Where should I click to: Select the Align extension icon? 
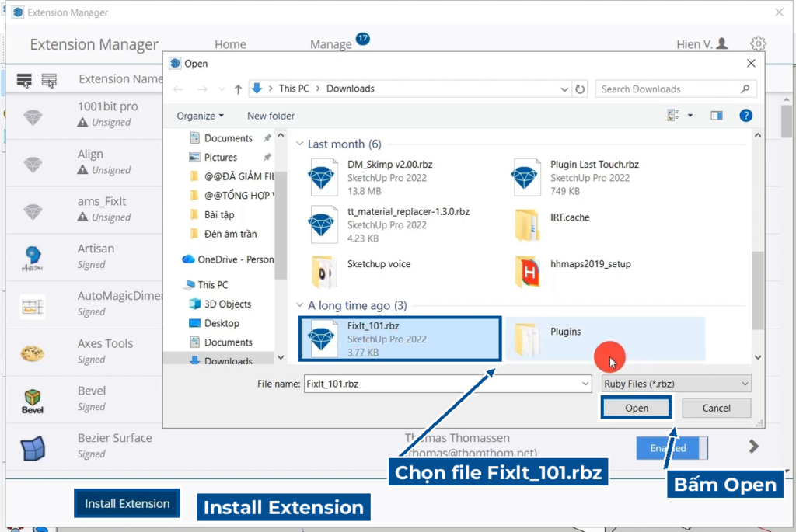coord(33,165)
